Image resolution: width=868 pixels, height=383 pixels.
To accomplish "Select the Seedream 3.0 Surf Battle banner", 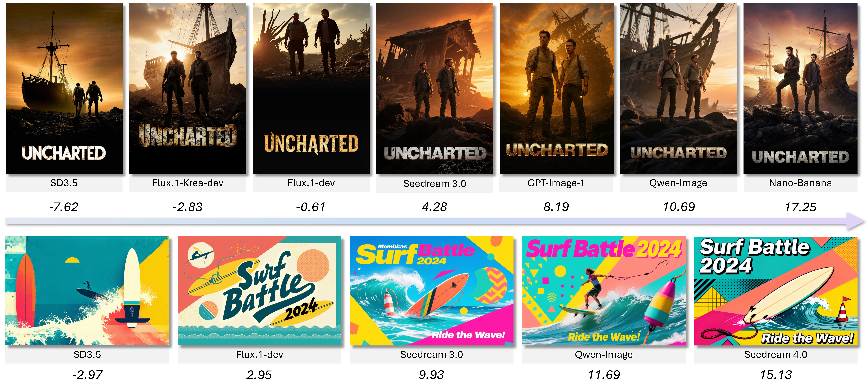I will (432, 291).
